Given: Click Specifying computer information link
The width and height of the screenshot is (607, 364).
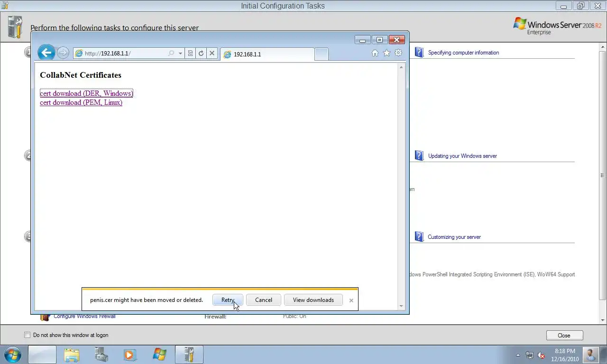Looking at the screenshot, I should pyautogui.click(x=463, y=53).
